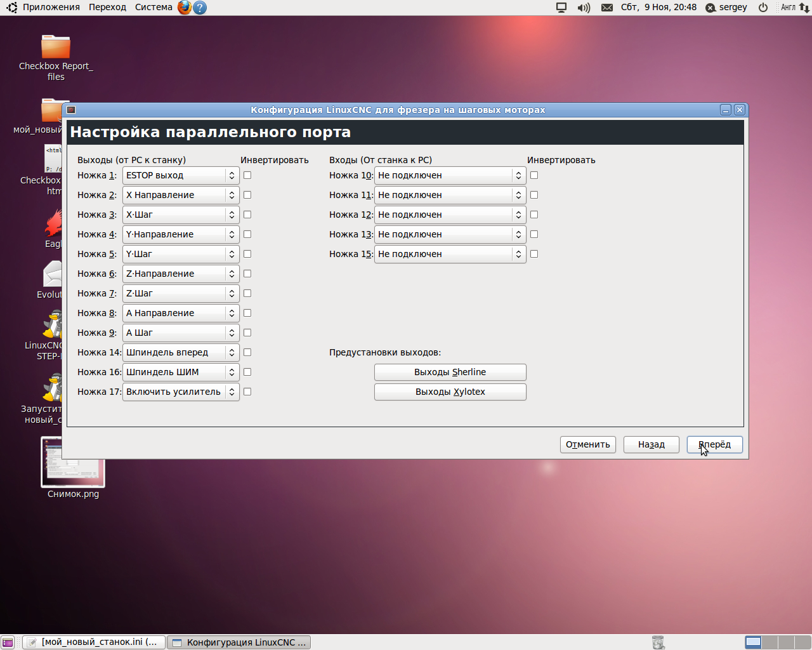Click the Назад button

click(652, 444)
